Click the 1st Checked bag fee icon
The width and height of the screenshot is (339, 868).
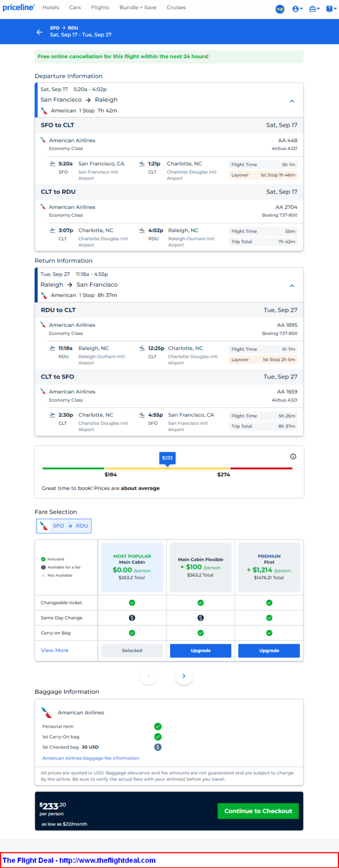click(158, 747)
